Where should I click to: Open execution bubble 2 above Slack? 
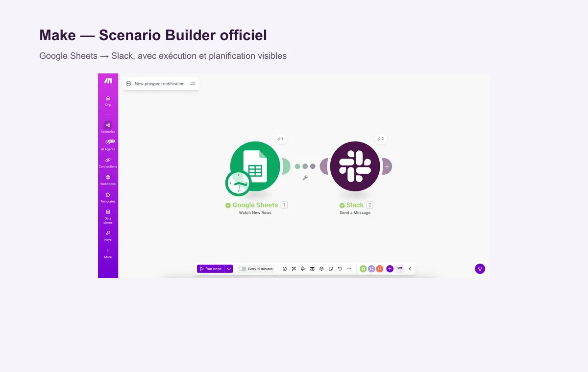(381, 139)
